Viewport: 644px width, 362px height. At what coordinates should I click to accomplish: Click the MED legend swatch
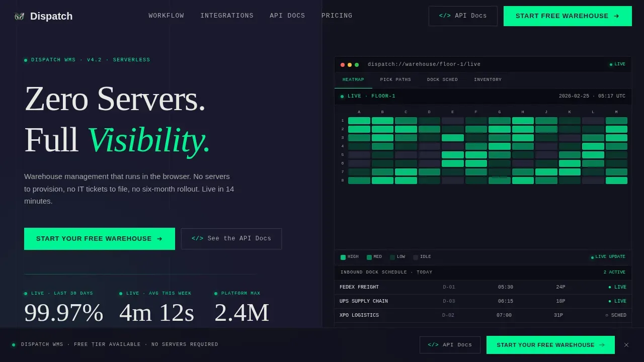(x=369, y=257)
